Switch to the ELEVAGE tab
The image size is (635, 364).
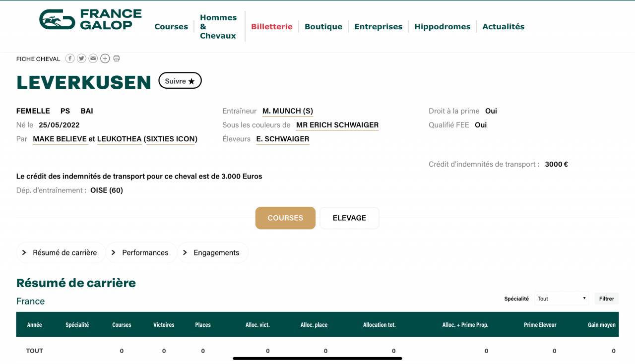349,218
